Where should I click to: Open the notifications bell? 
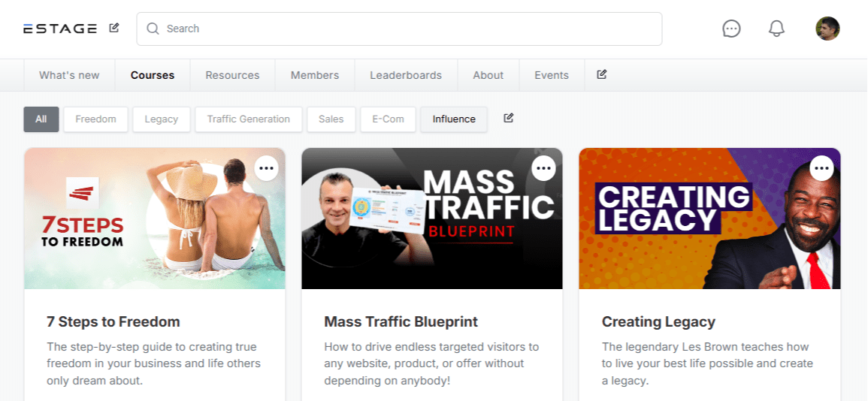click(x=776, y=29)
